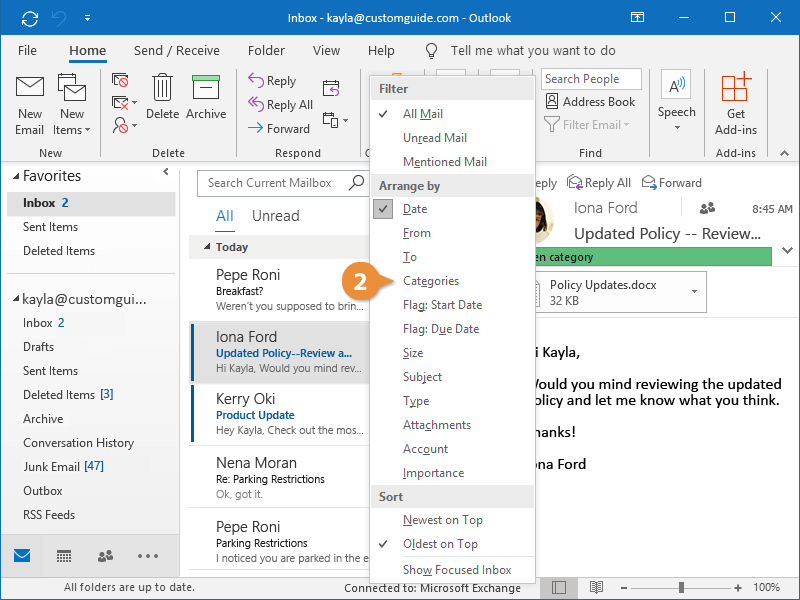
Task: Zoom out with the minus button
Action: click(x=624, y=588)
